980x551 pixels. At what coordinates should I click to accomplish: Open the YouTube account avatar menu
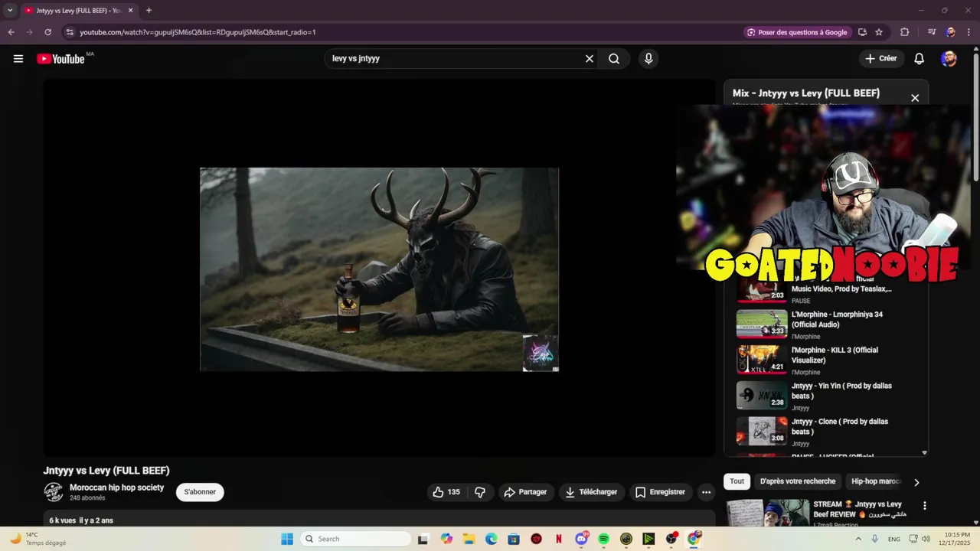pos(949,59)
